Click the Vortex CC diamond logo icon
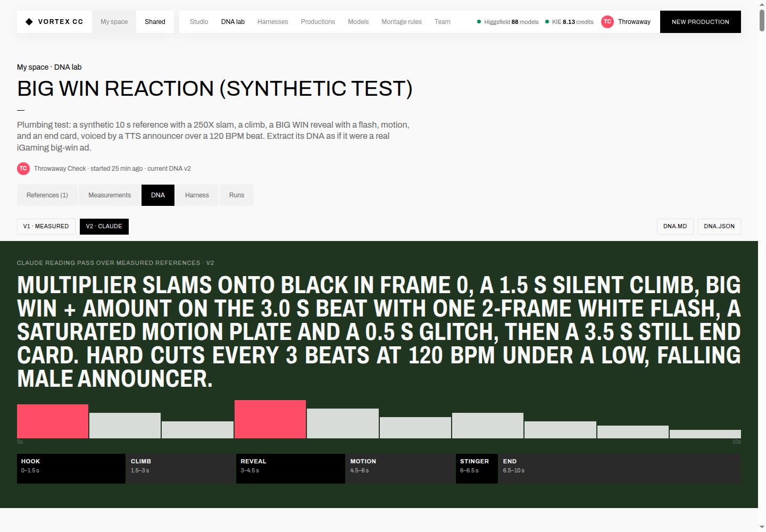 click(29, 22)
